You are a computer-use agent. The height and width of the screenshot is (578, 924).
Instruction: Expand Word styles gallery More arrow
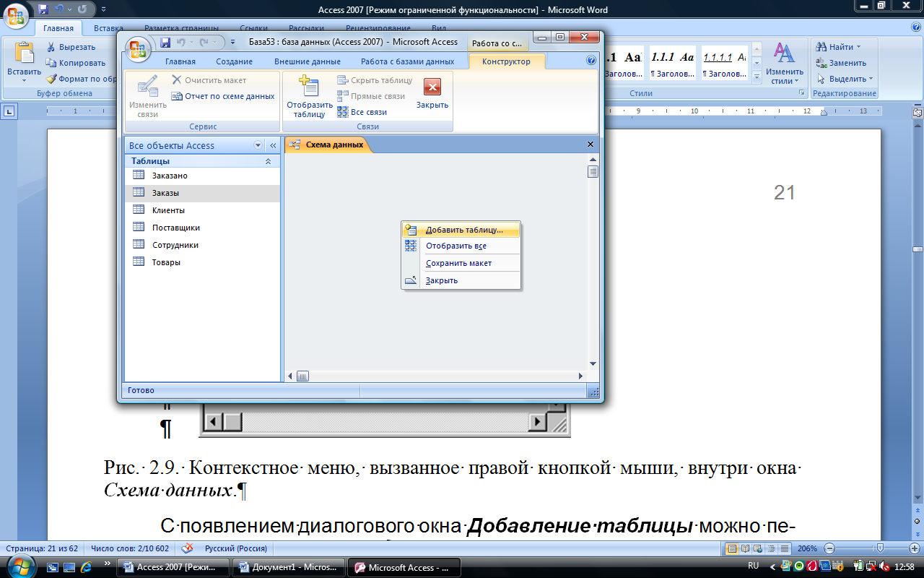pos(757,79)
